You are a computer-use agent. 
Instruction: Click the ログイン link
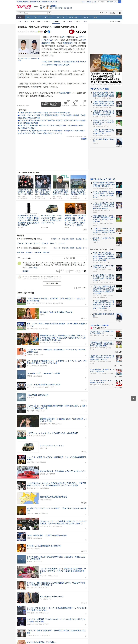(x=42, y=8)
